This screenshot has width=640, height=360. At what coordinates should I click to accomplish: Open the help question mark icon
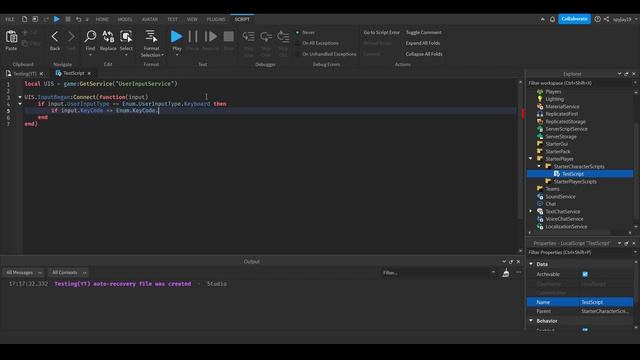click(598, 19)
